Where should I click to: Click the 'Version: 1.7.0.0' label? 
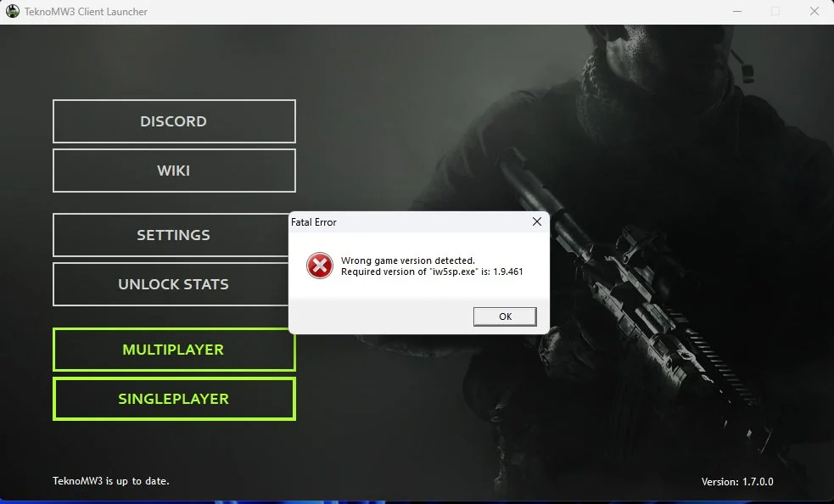coord(737,482)
